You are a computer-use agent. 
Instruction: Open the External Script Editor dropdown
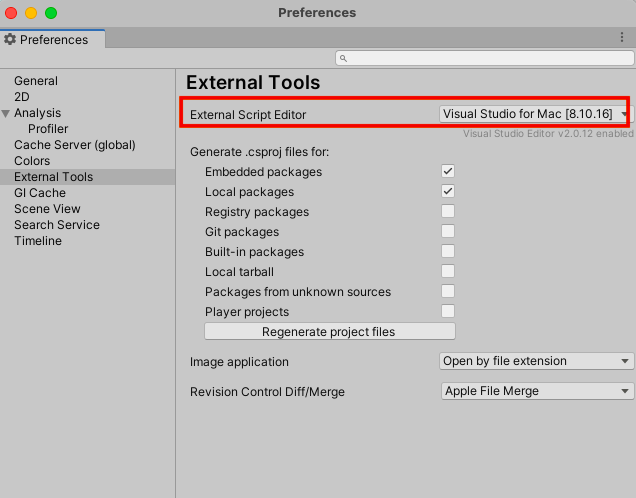(x=536, y=114)
